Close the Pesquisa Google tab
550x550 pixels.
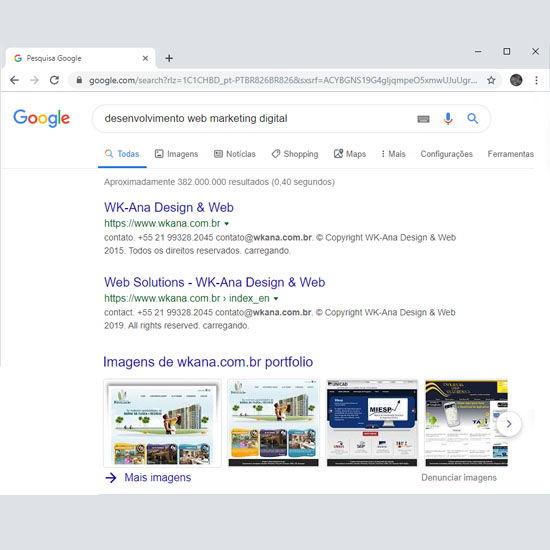145,58
